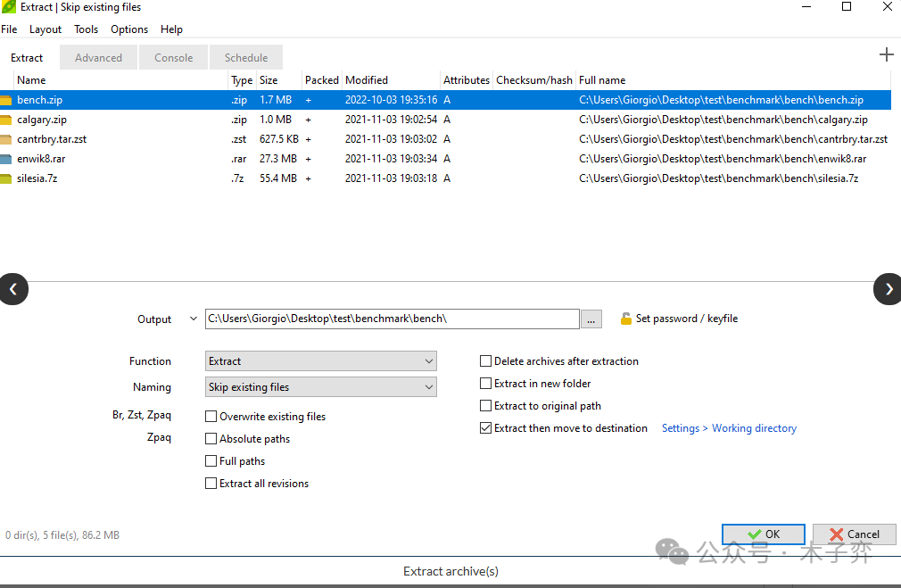Click the Output path text field
901x588 pixels.
click(392, 319)
